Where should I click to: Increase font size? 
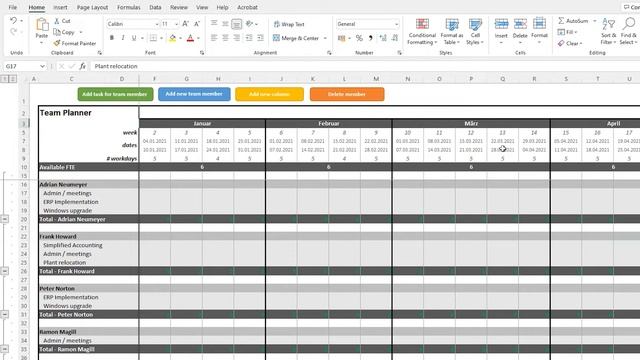[185, 24]
